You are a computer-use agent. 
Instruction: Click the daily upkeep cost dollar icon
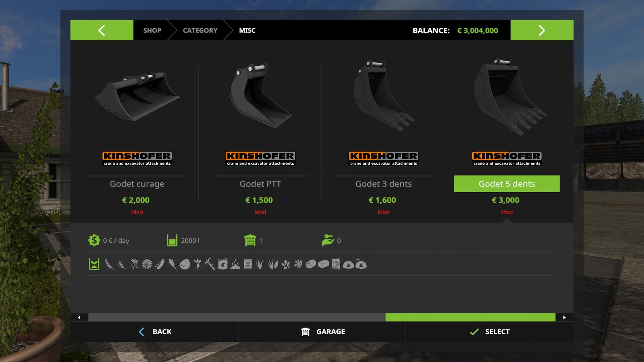point(94,240)
